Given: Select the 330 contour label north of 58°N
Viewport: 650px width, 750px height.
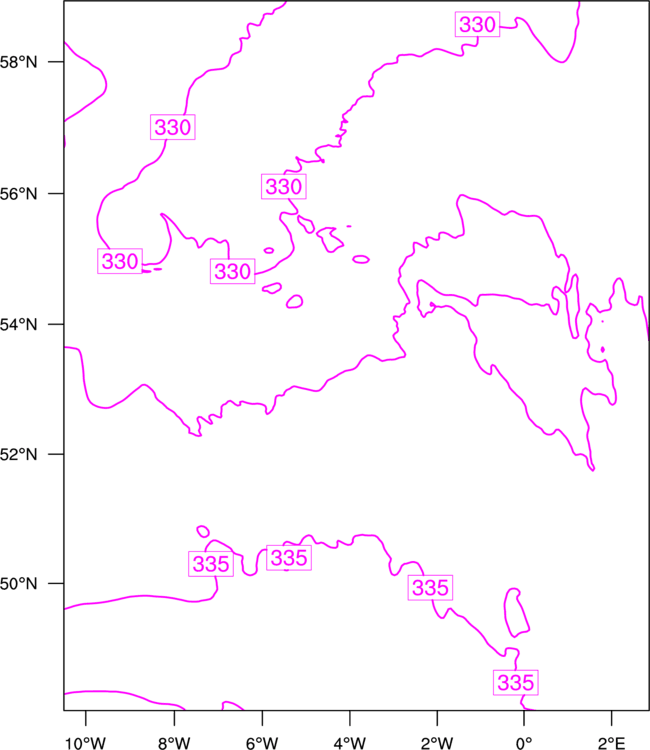Looking at the screenshot, I should tap(477, 24).
